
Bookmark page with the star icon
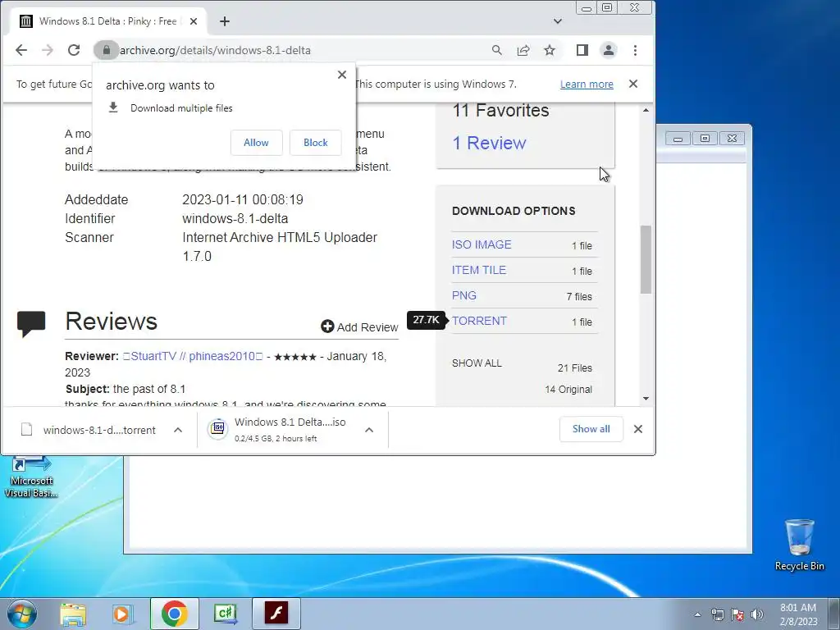coord(550,50)
